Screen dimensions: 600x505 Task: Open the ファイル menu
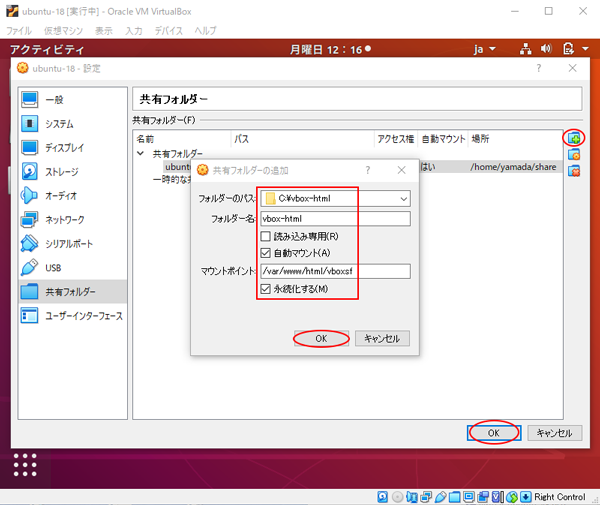pyautogui.click(x=19, y=31)
